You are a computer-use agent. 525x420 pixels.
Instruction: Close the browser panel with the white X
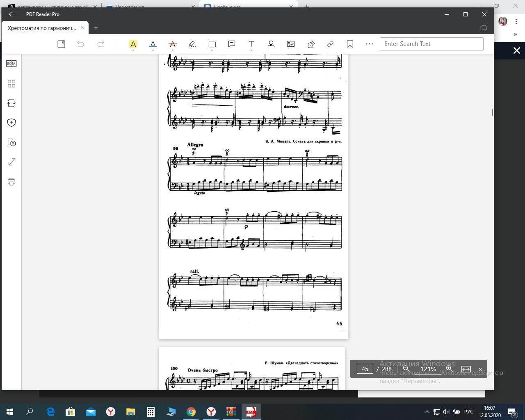coord(517,50)
